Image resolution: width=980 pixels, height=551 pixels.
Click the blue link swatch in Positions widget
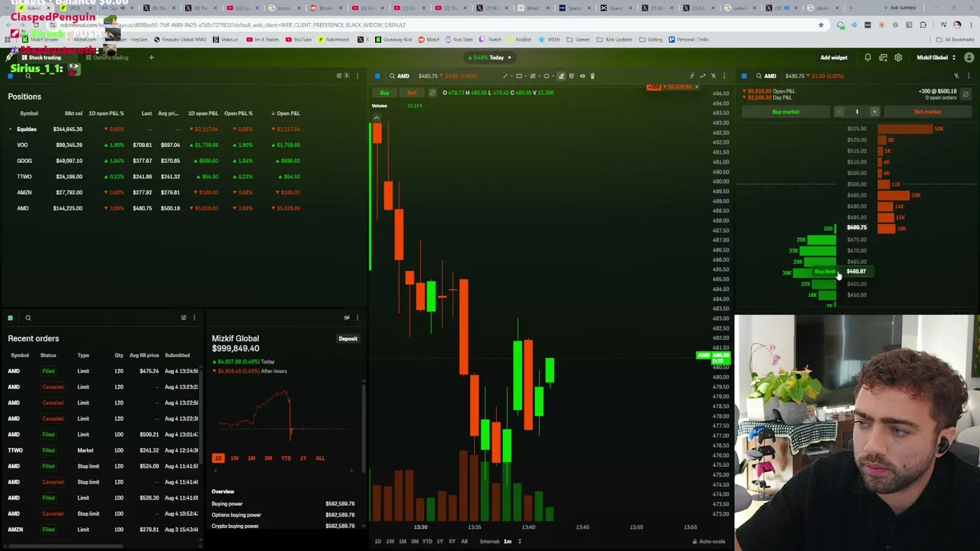[x=11, y=76]
